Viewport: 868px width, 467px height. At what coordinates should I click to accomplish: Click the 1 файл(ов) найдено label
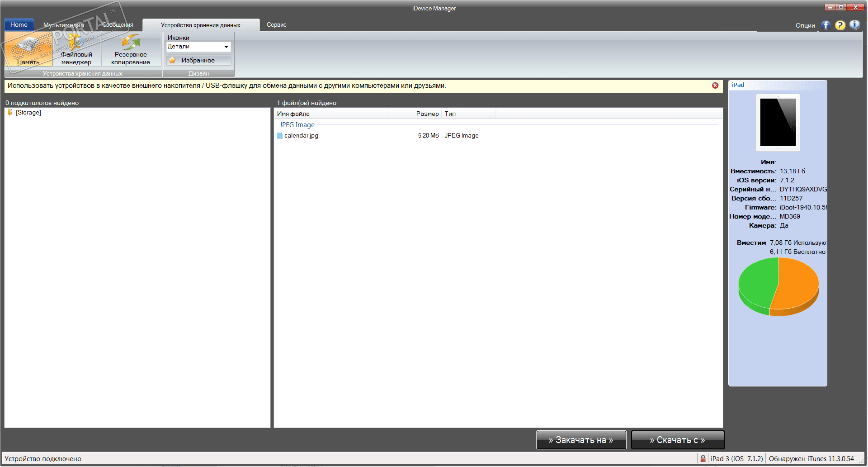[x=307, y=103]
